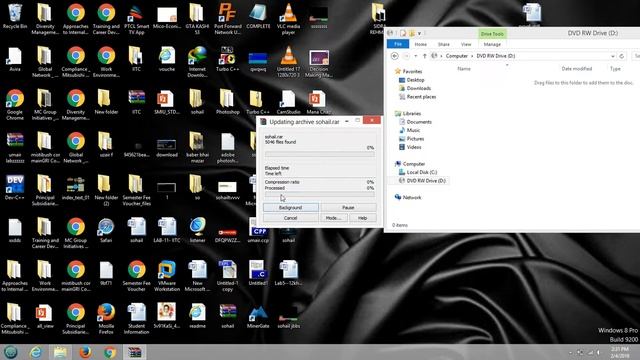This screenshot has height=360, width=640.
Task: Click the archive progress bar
Action: [x=319, y=154]
